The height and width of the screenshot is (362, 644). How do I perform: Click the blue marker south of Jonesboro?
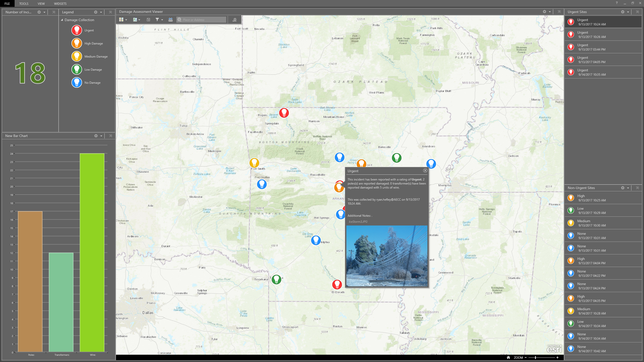(x=431, y=164)
